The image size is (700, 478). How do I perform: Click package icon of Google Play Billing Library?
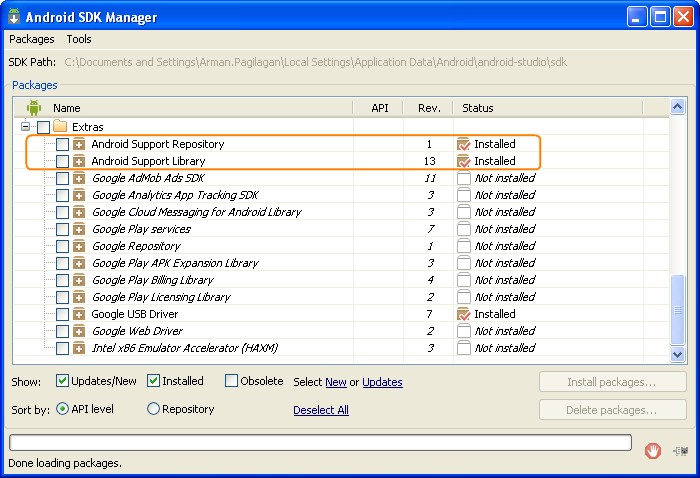pos(79,280)
